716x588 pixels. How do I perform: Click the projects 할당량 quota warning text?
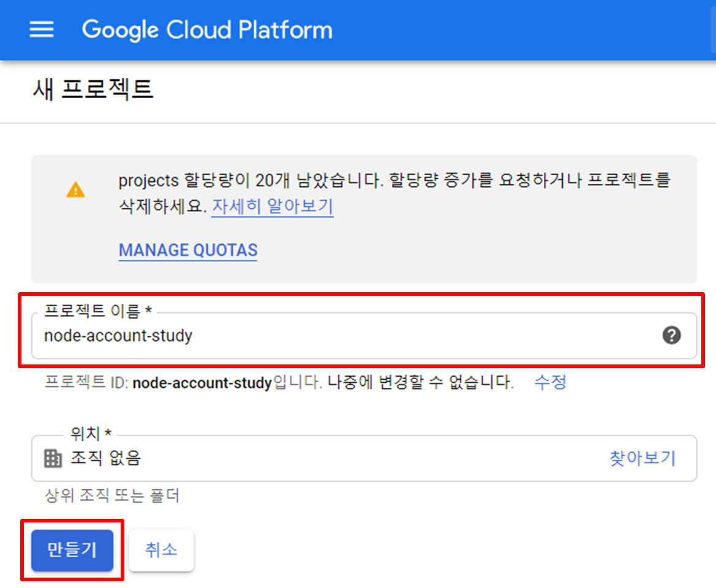pyautogui.click(x=394, y=194)
